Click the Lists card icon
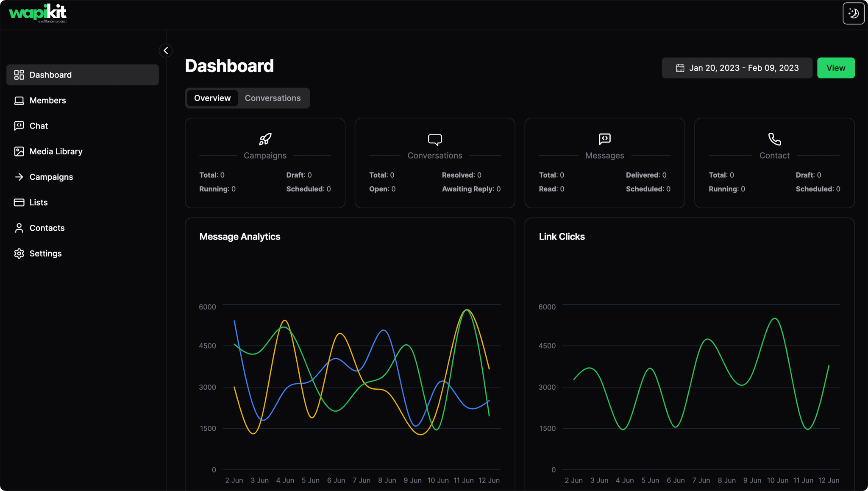The image size is (868, 491). point(19,202)
